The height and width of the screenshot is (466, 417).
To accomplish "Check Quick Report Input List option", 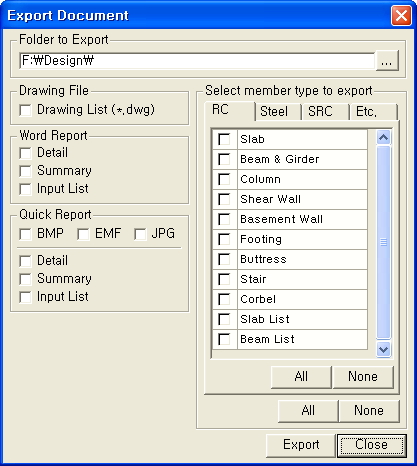I will point(26,297).
